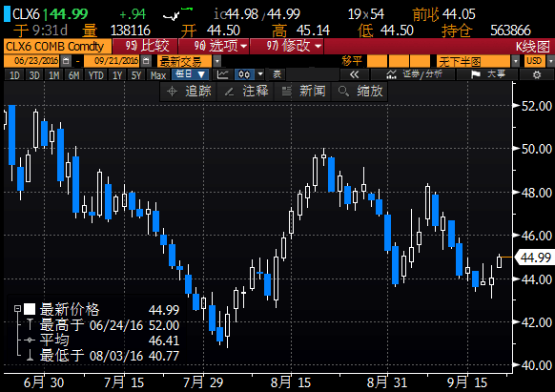Click the crosshair icon beside 追踪
This screenshot has height=392, width=555.
point(172,92)
